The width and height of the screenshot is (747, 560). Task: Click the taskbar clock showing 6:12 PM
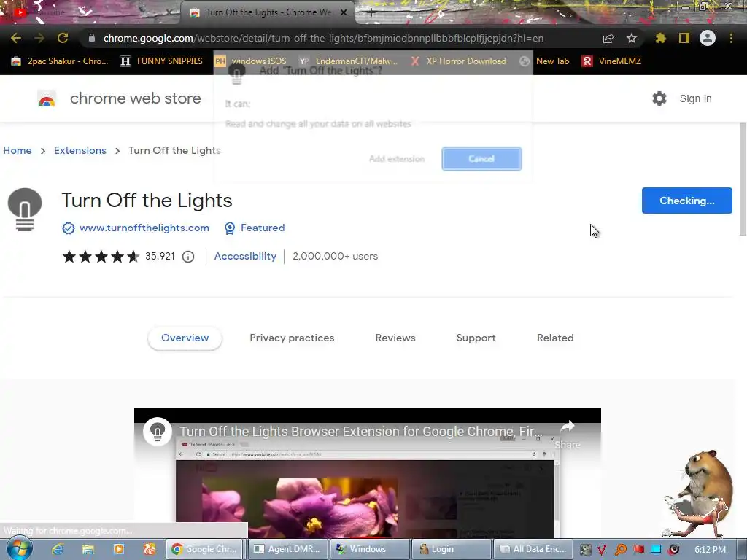(x=710, y=550)
